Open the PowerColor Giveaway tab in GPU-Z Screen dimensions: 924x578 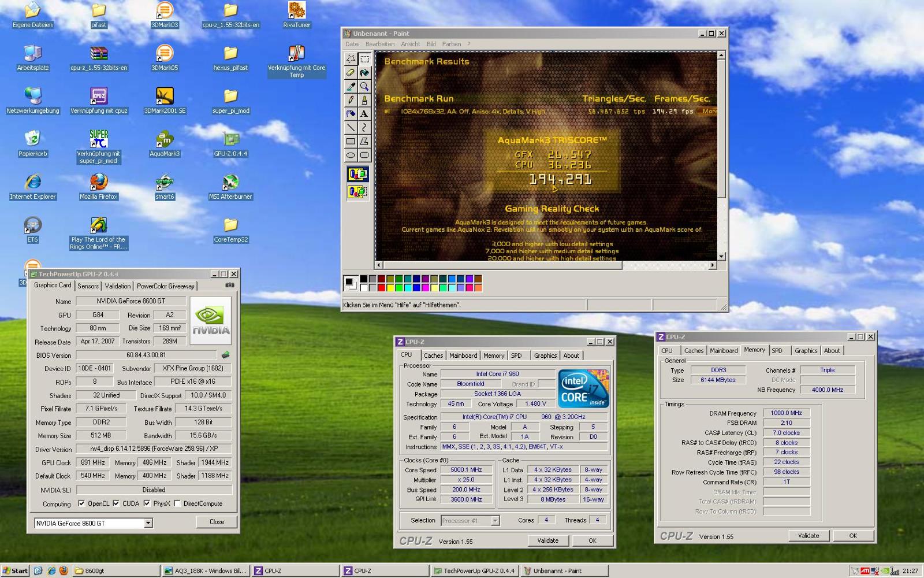coord(166,286)
